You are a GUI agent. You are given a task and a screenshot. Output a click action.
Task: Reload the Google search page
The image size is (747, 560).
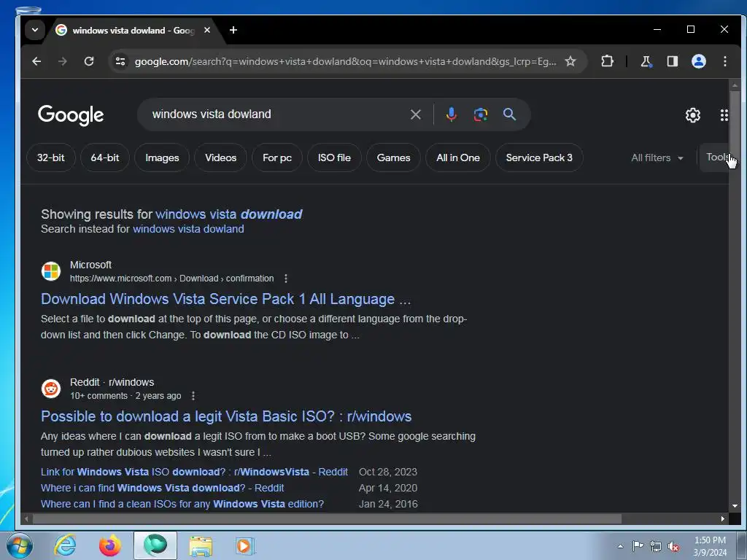pos(88,61)
